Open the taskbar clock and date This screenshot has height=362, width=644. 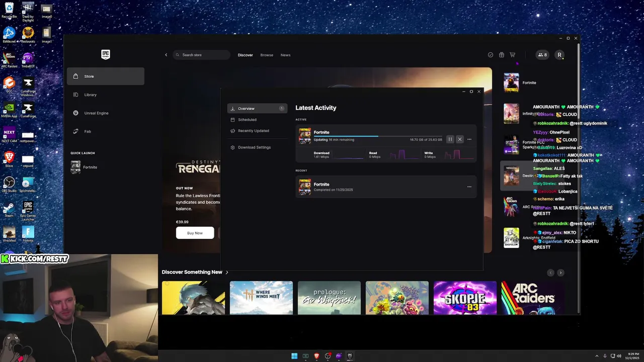(633, 356)
